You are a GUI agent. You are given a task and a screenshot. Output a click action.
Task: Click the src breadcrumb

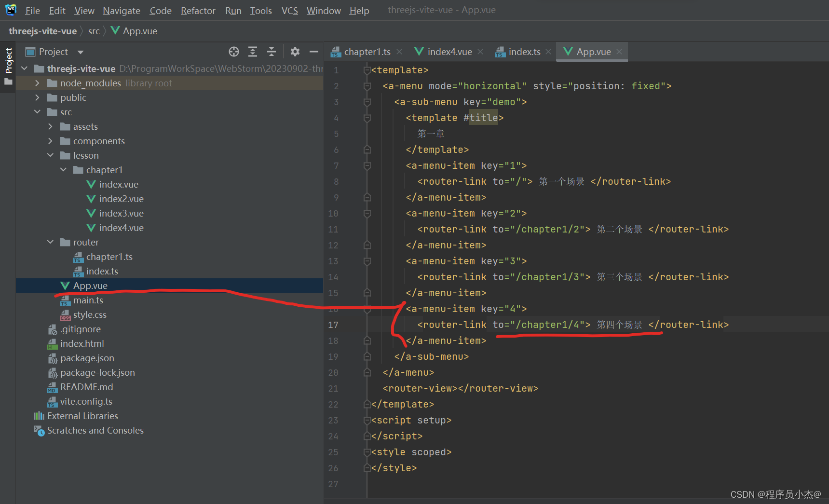point(94,31)
